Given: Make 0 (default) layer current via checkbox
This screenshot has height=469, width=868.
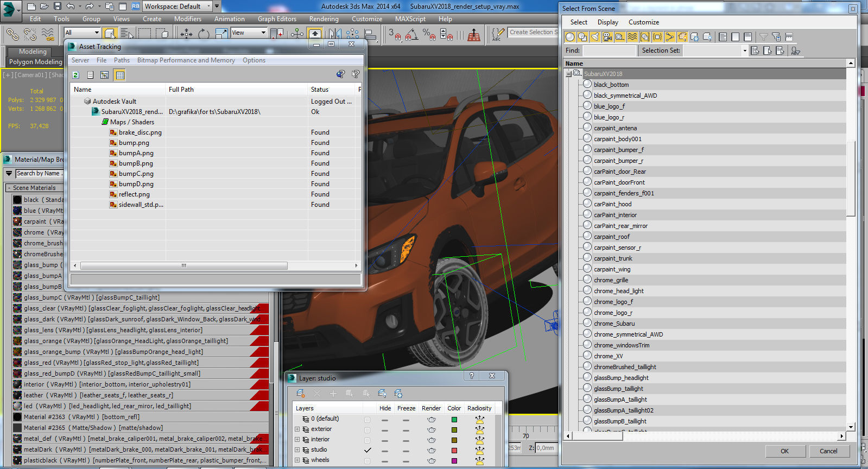Looking at the screenshot, I should point(368,420).
